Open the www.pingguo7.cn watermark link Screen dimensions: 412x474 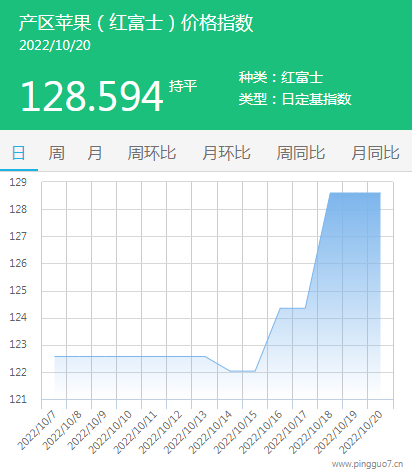(x=367, y=464)
